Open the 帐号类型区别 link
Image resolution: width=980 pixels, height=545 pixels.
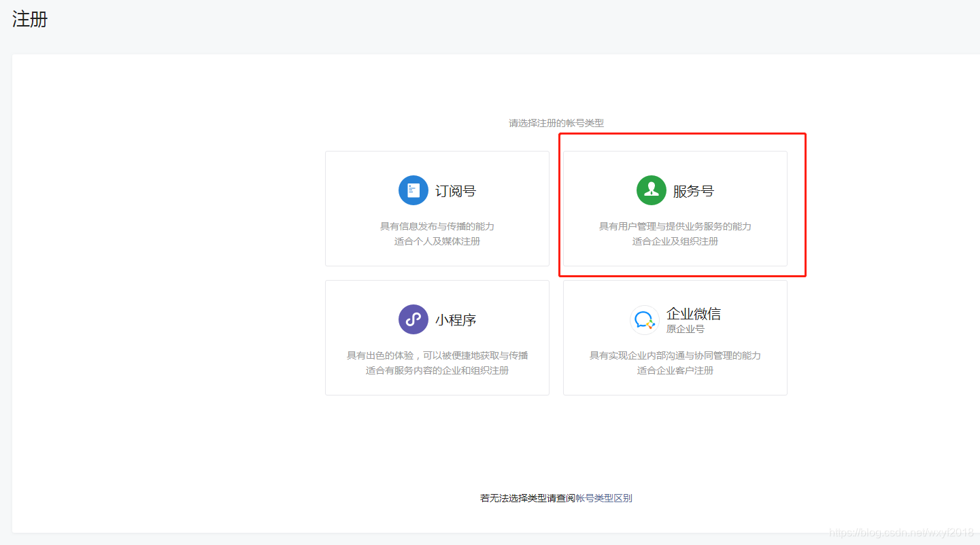[x=603, y=497]
